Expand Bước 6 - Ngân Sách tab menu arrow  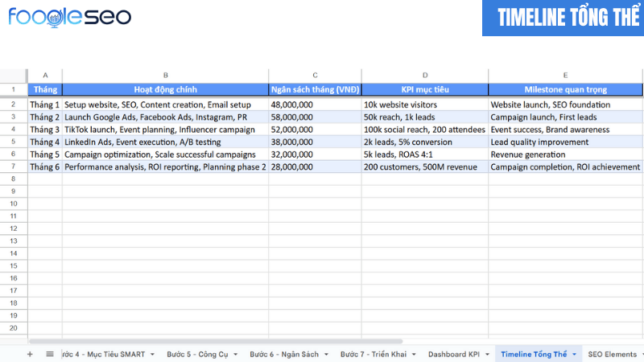326,355
